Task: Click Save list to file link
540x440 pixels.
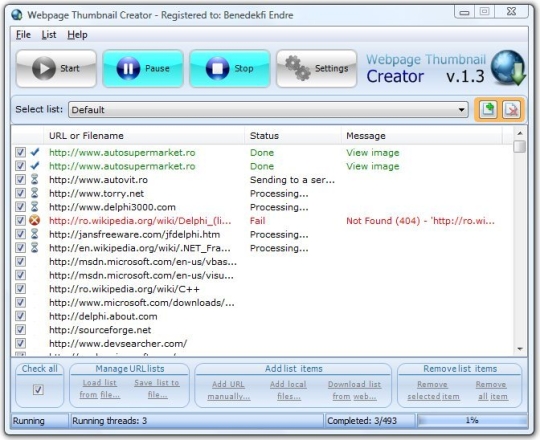Action: (157, 389)
